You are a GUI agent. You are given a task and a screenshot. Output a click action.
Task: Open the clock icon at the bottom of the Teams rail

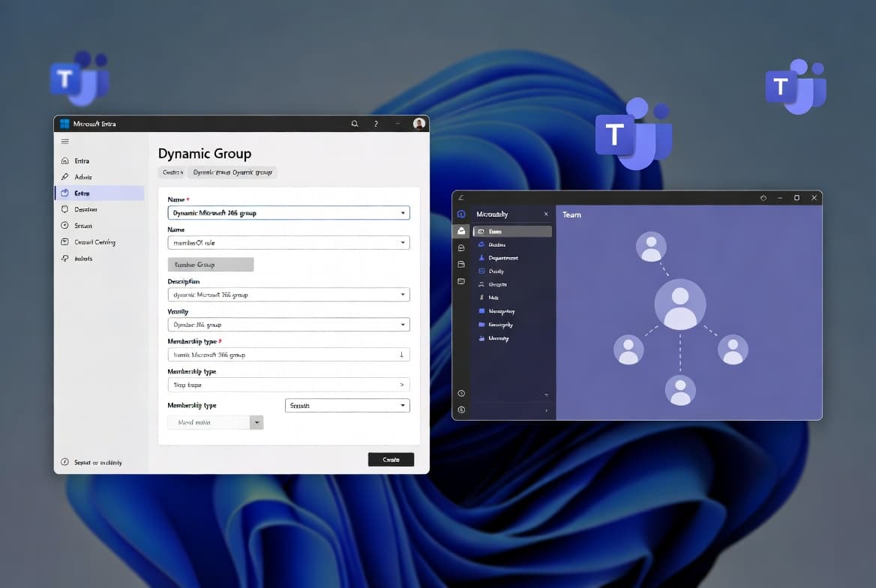tap(461, 409)
